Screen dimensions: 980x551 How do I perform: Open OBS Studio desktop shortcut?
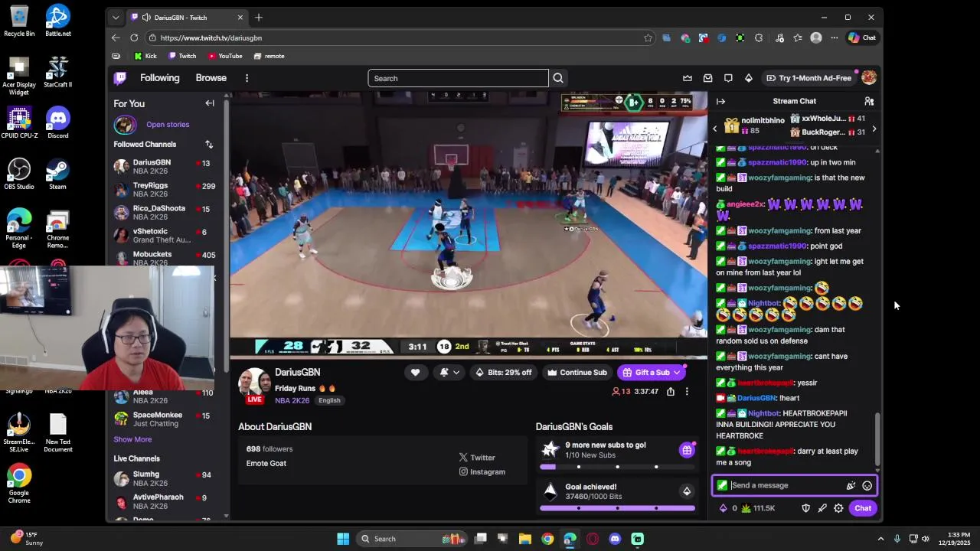pos(19,174)
